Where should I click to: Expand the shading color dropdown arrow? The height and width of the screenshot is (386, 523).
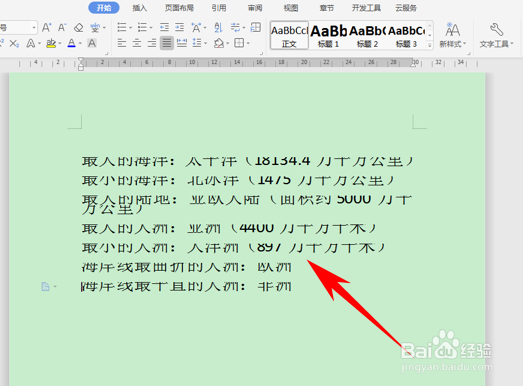(x=227, y=44)
